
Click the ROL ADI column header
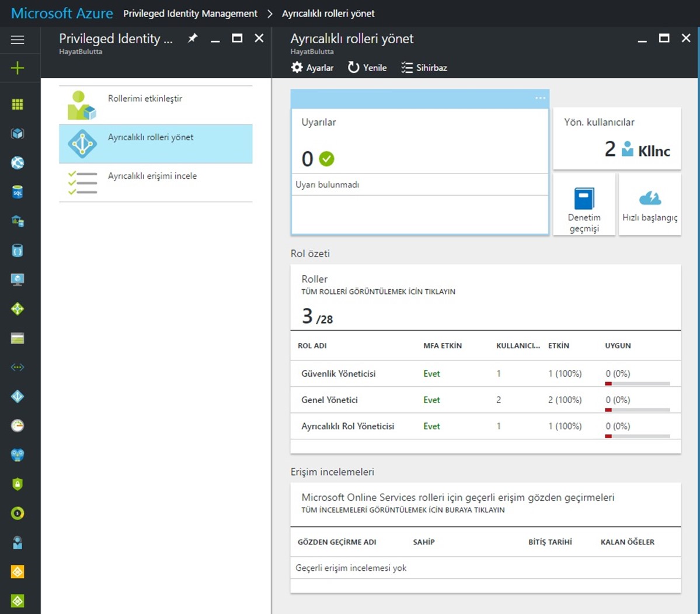(x=312, y=345)
